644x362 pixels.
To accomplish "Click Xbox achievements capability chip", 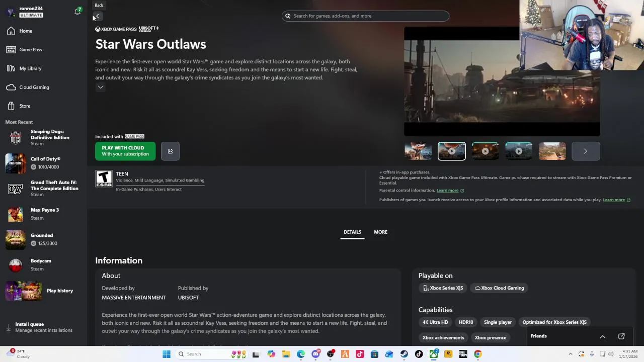I will click(x=443, y=338).
